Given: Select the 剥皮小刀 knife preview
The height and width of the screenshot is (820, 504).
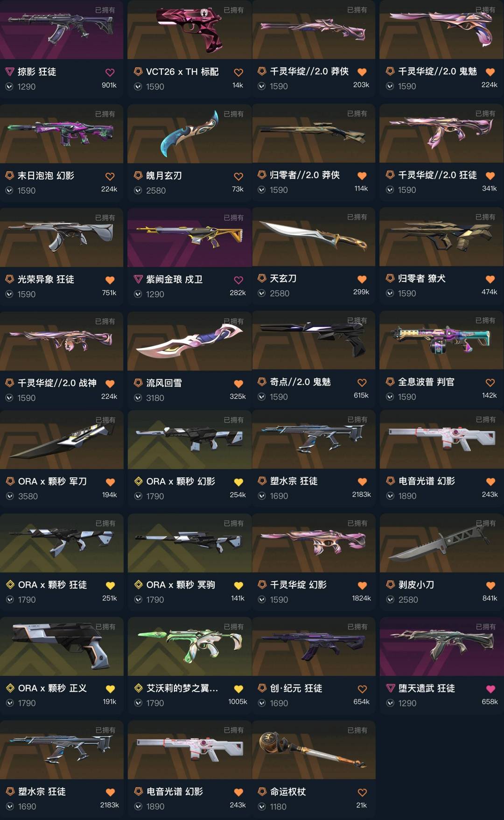Looking at the screenshot, I should point(441,543).
